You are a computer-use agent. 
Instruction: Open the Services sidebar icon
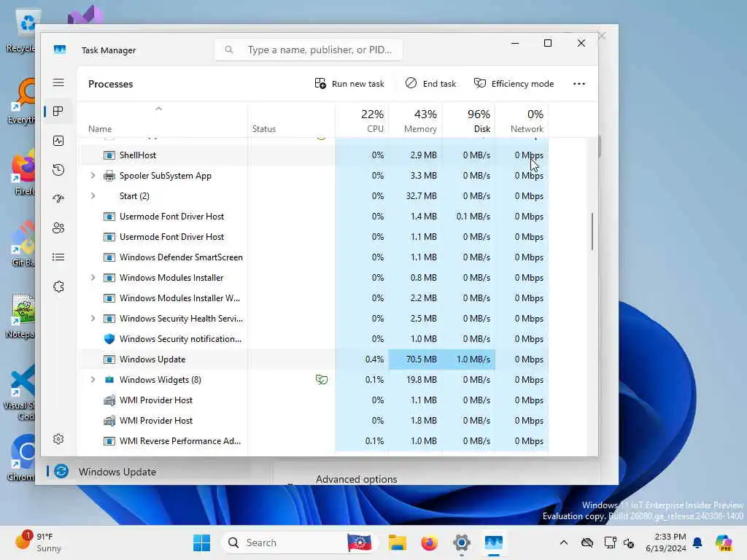pyautogui.click(x=58, y=287)
